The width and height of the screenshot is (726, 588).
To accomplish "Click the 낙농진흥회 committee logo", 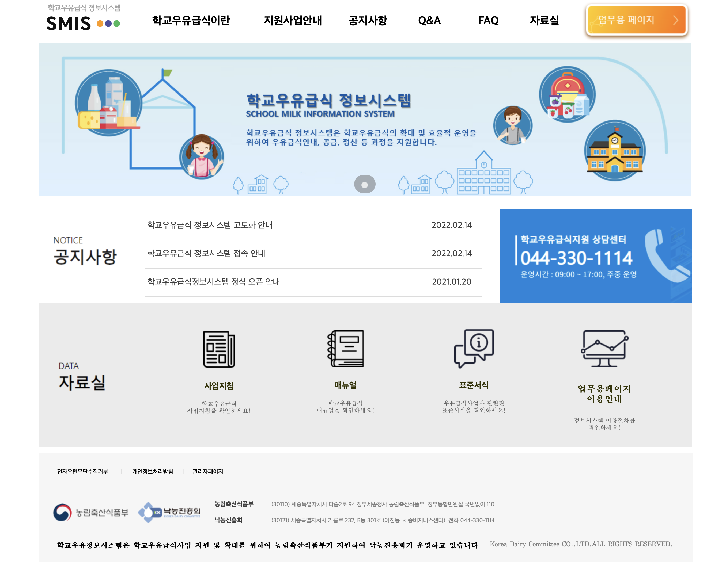I will (169, 513).
